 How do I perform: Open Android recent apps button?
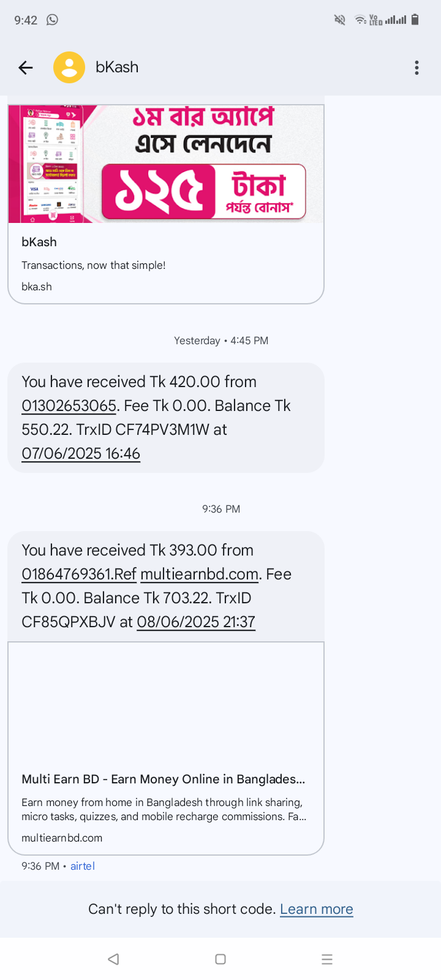click(x=326, y=959)
